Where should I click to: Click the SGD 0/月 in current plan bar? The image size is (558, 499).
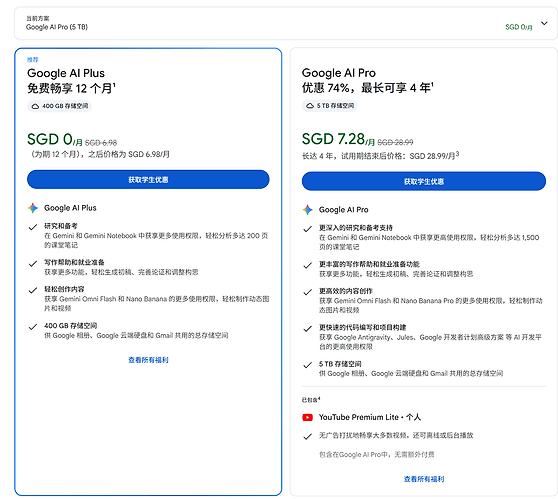tap(519, 27)
